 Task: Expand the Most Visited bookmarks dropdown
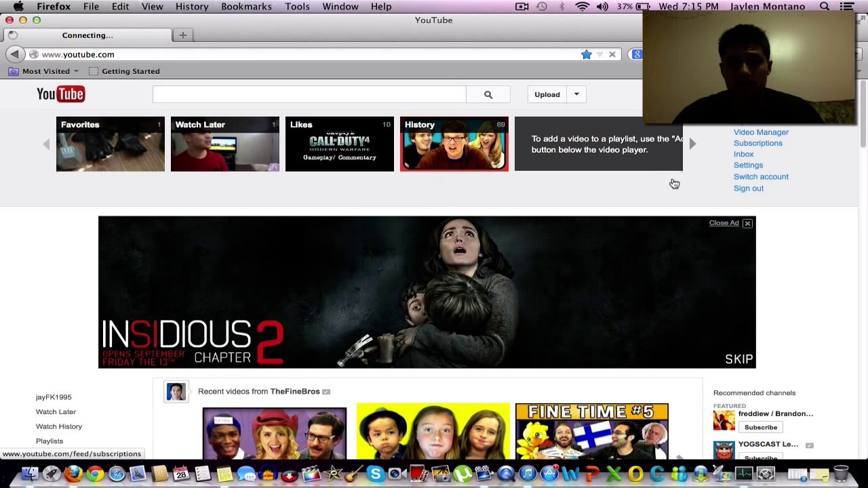click(x=76, y=71)
